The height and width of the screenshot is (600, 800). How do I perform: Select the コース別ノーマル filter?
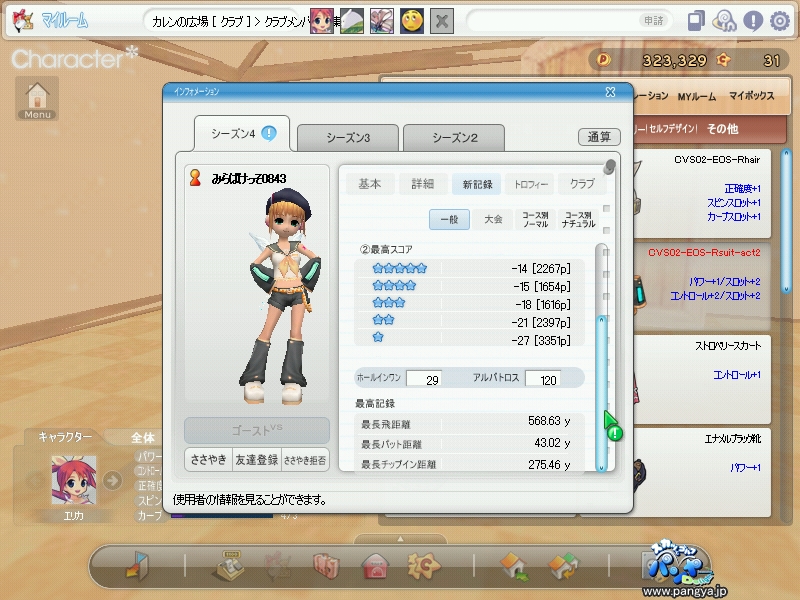[536, 219]
